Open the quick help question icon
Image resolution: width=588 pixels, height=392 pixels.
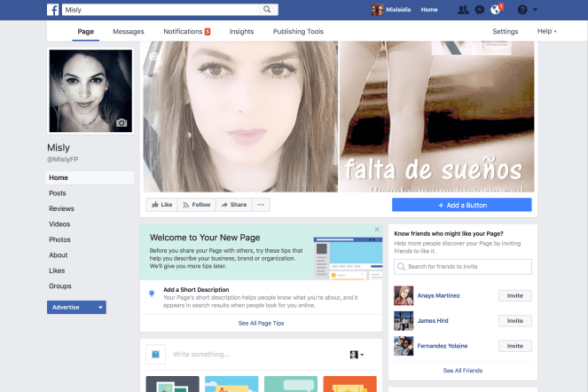[522, 10]
